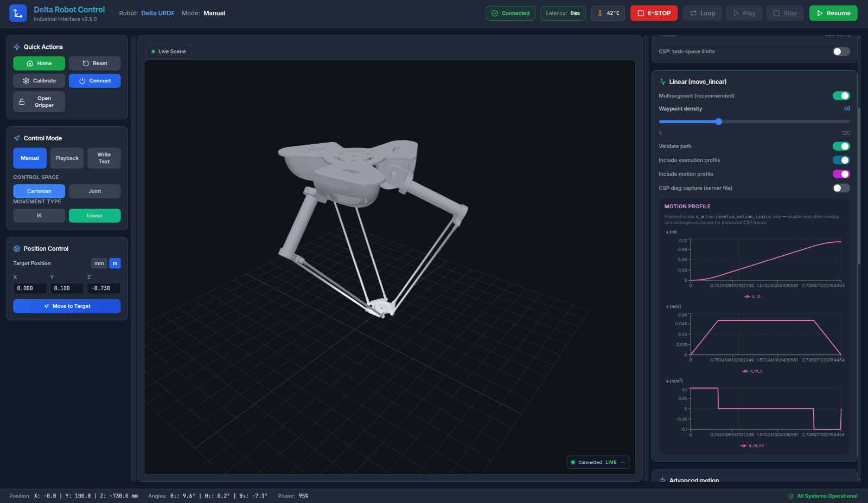Select mm units for target position
Image resolution: width=868 pixels, height=503 pixels.
(x=99, y=263)
